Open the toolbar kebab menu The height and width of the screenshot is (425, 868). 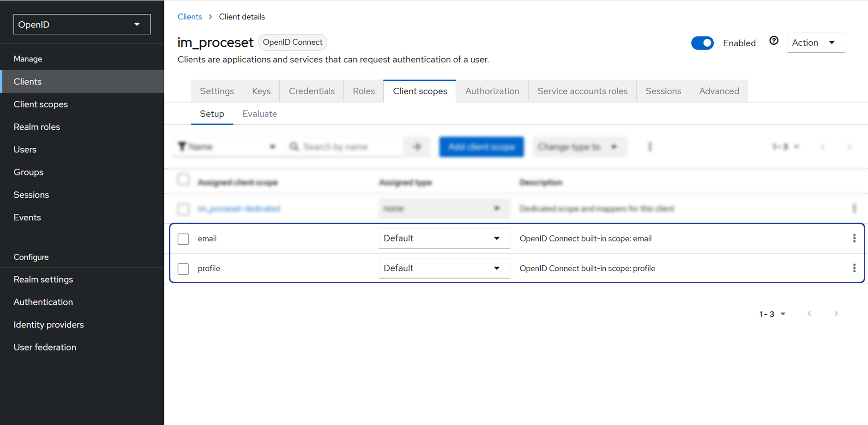point(650,147)
